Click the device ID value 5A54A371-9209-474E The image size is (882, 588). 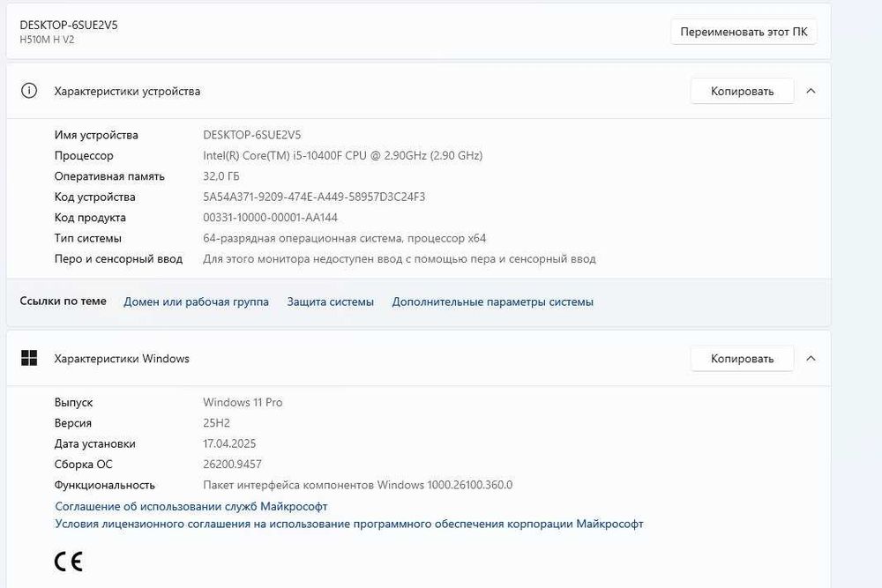pos(314,197)
